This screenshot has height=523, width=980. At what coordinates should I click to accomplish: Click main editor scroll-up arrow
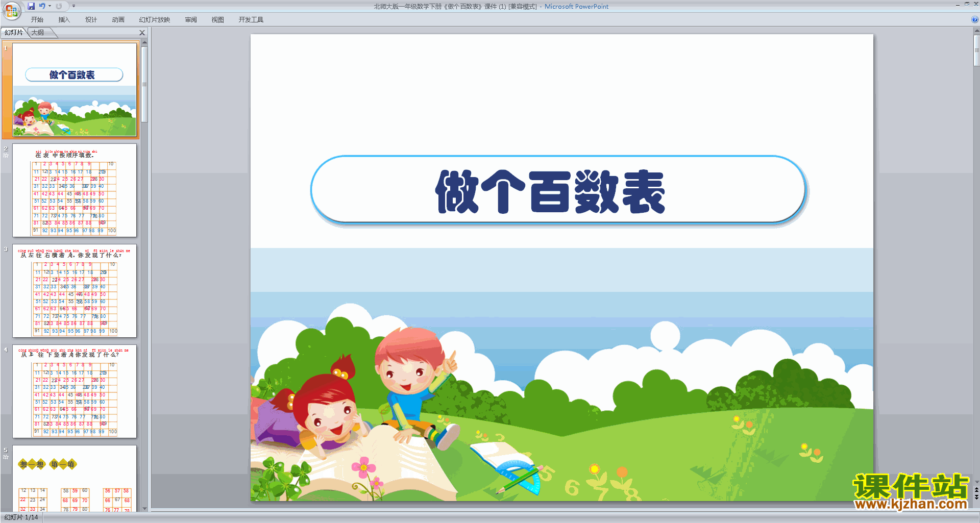click(976, 31)
